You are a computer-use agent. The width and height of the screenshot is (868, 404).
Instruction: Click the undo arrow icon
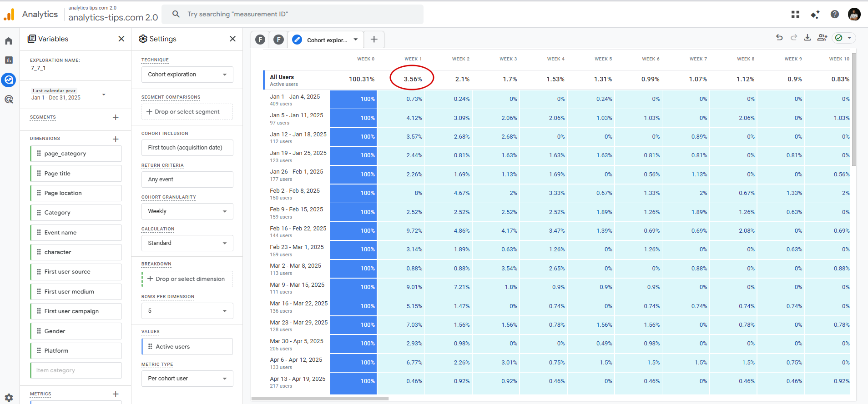click(779, 38)
